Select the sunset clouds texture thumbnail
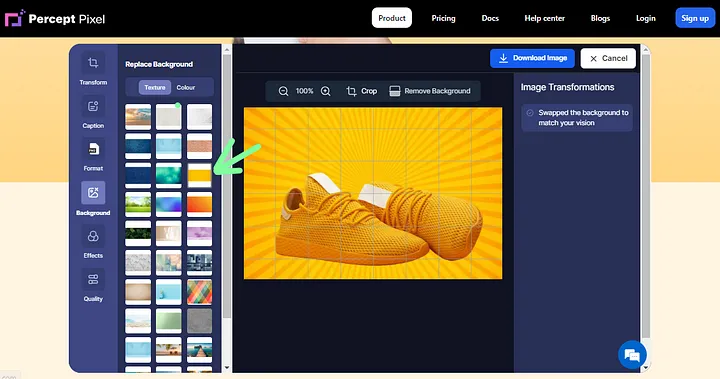 point(138,117)
